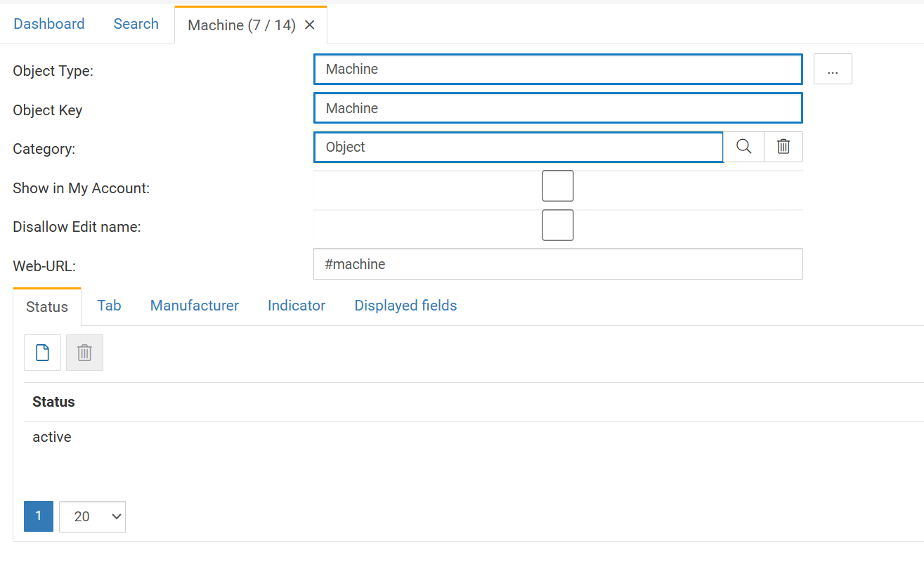
Task: Switch to the Dashboard tab
Action: tap(49, 24)
